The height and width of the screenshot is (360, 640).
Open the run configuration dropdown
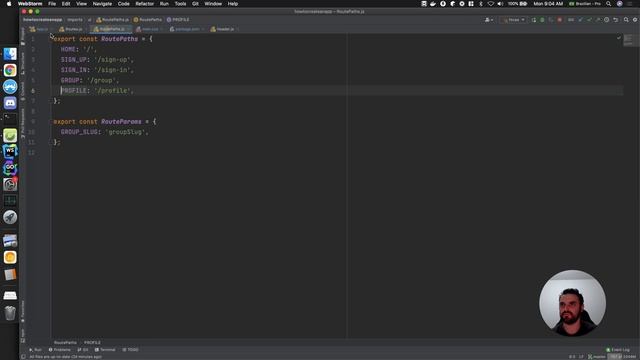[513, 20]
